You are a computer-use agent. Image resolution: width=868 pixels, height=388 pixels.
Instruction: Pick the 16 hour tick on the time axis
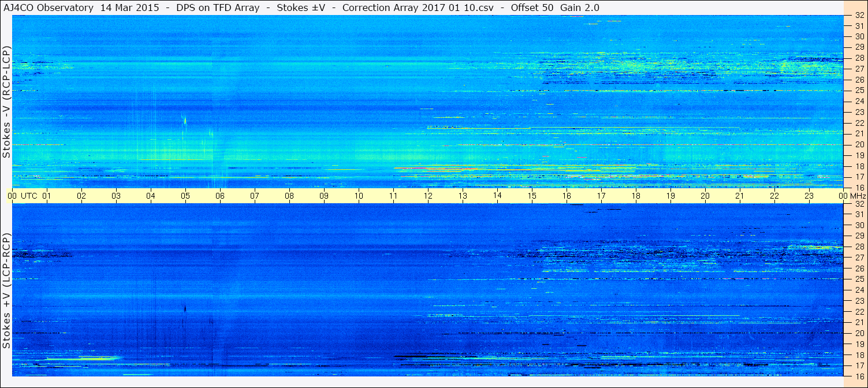567,196
